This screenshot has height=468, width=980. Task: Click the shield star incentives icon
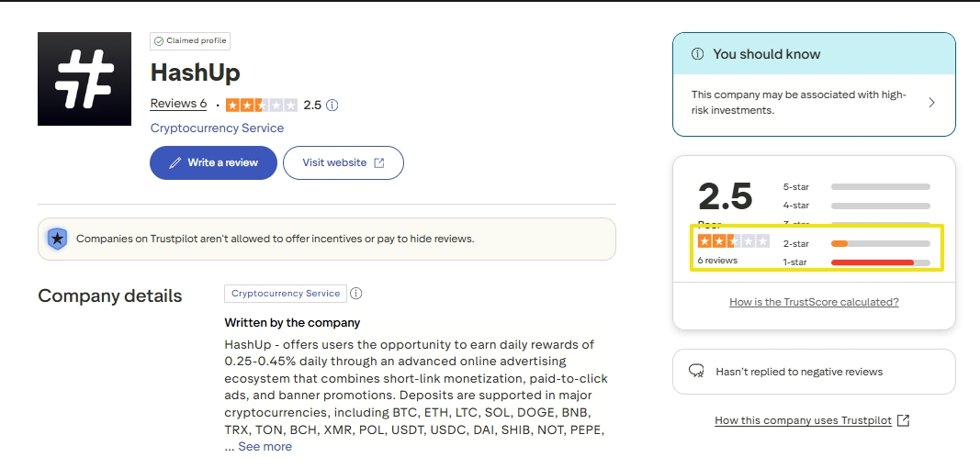tap(58, 239)
